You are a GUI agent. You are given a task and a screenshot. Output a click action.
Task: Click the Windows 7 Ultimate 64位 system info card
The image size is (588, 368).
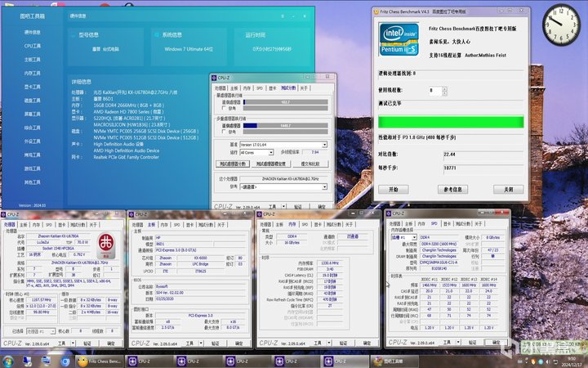click(189, 47)
